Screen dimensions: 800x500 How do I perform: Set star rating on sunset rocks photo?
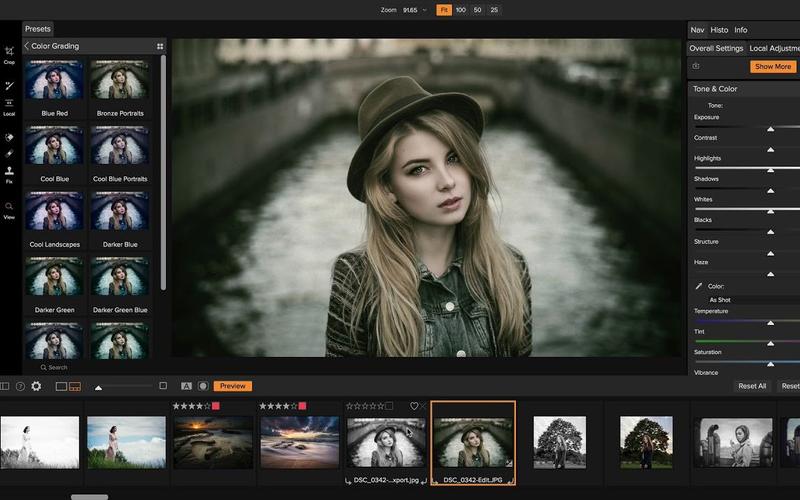(191, 406)
